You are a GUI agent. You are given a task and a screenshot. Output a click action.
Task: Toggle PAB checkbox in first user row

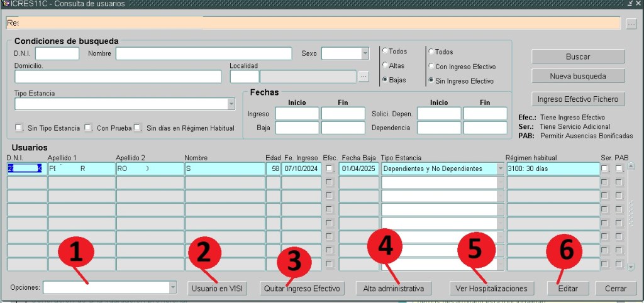pos(619,168)
